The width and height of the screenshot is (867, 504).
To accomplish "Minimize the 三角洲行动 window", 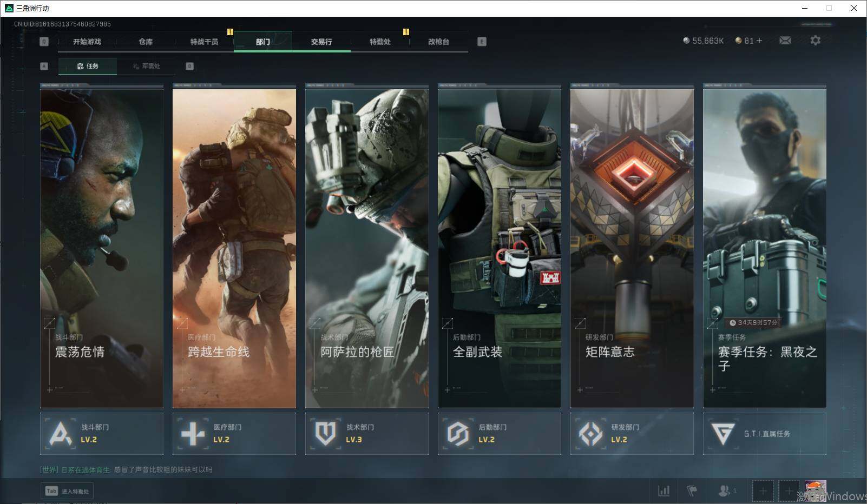I will pyautogui.click(x=805, y=8).
